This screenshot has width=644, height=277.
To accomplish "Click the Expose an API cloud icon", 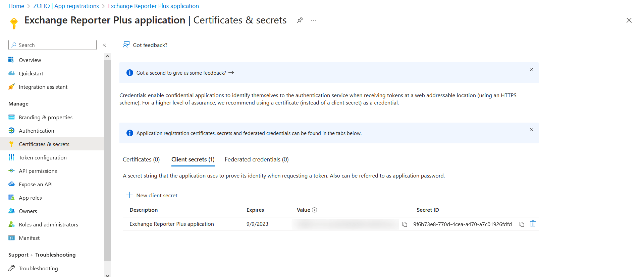I will 11,184.
